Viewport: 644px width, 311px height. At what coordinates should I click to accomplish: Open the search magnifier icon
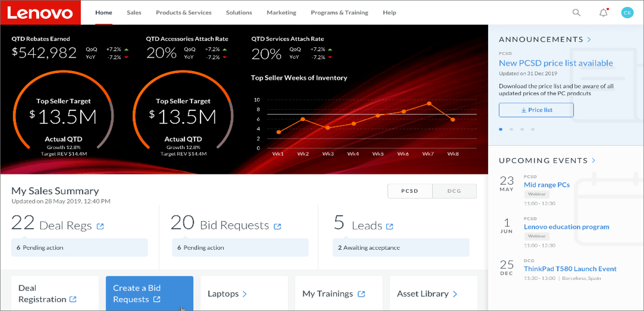576,13
